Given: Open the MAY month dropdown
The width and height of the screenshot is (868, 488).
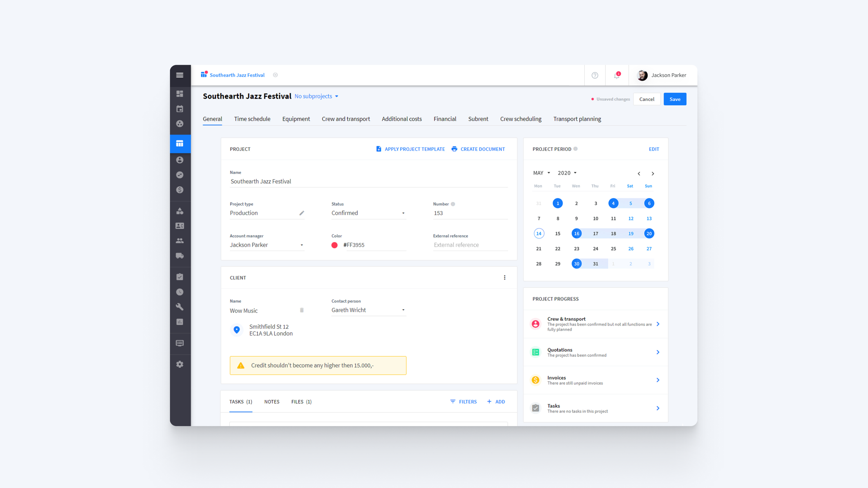Looking at the screenshot, I should (541, 173).
